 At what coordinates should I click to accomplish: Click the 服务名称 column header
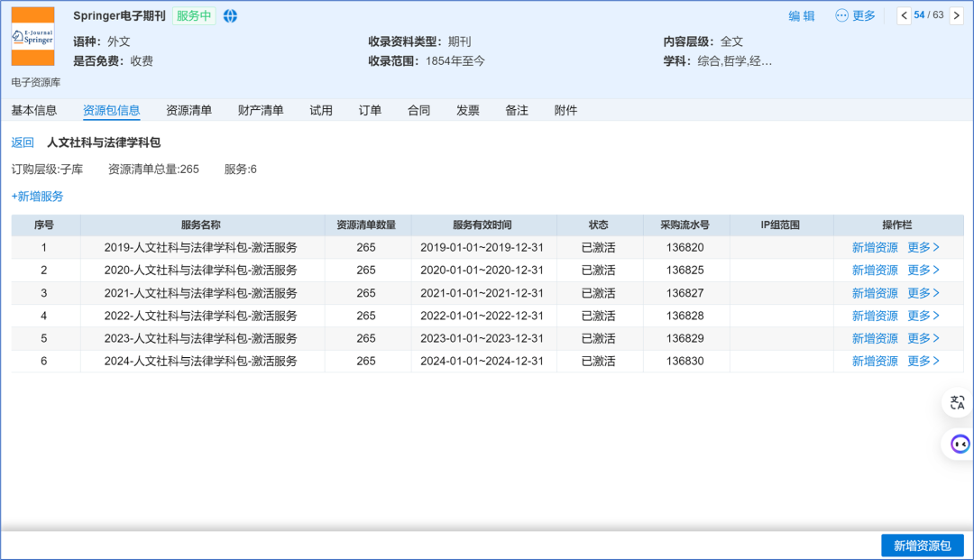(x=200, y=225)
